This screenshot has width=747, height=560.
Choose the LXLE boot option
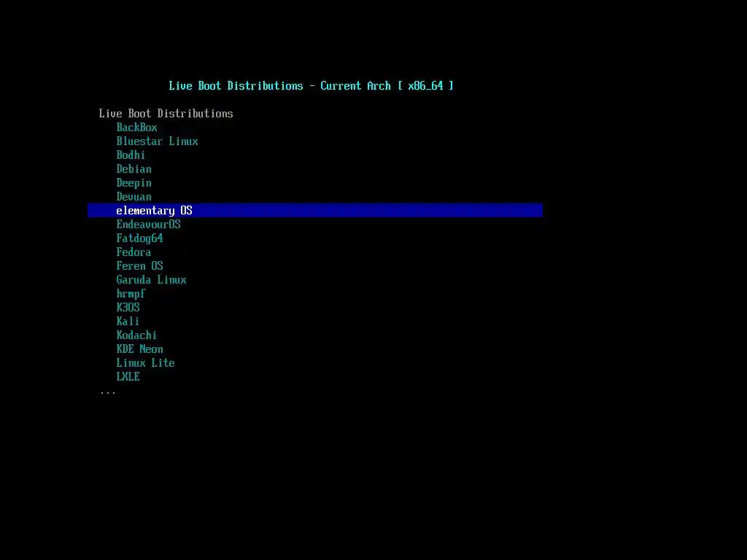click(x=128, y=376)
